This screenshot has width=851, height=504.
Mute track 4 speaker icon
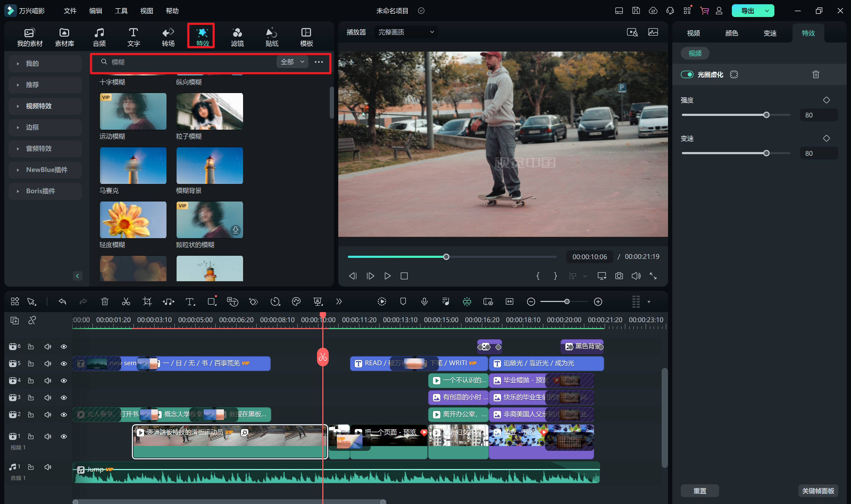pyautogui.click(x=48, y=380)
